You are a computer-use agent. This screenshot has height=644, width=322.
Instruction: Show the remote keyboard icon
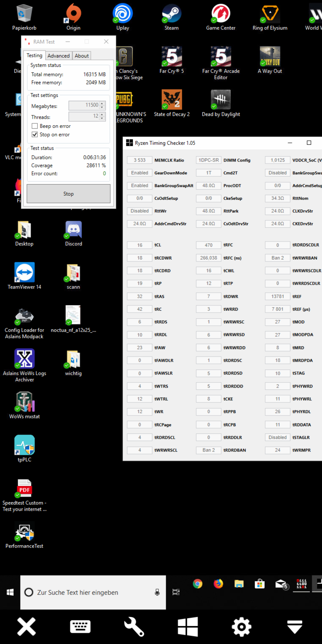click(80, 627)
